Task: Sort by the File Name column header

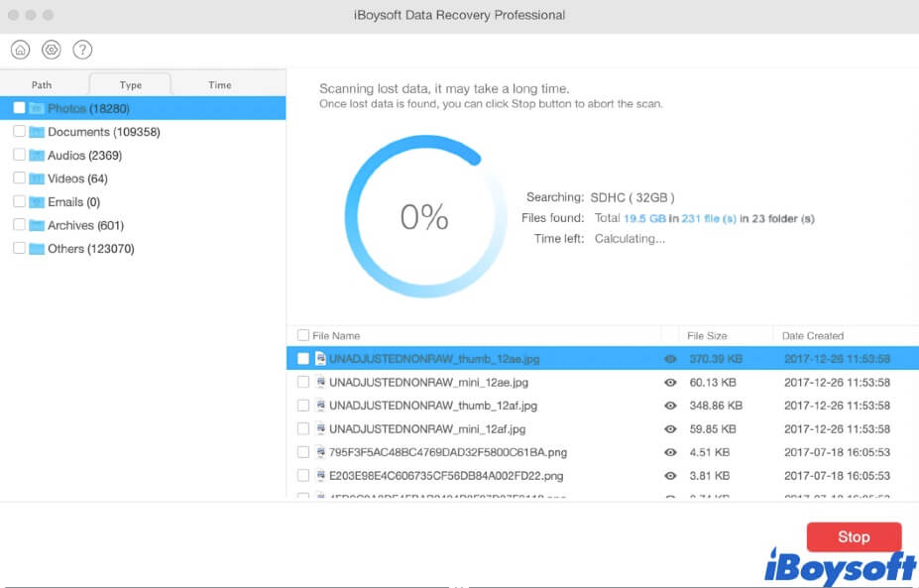Action: point(336,336)
